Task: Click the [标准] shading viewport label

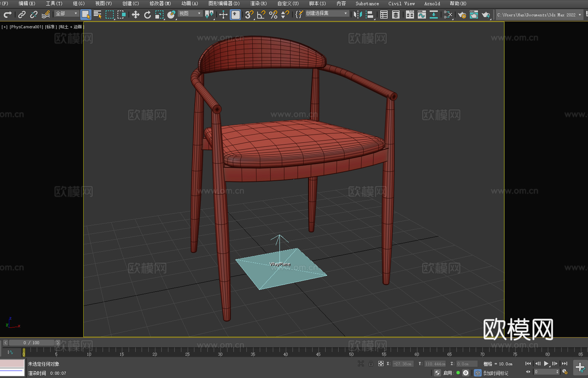Action: 51,27
